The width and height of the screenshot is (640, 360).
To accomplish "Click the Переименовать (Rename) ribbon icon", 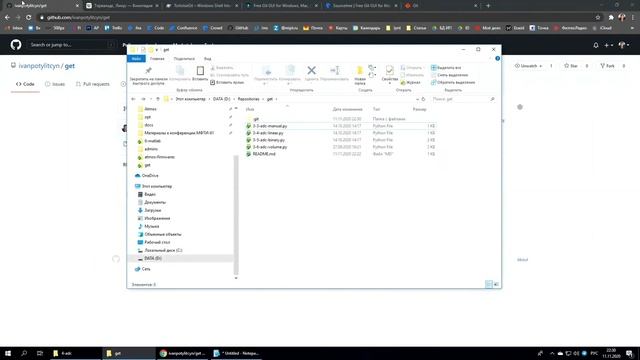I will point(334,73).
